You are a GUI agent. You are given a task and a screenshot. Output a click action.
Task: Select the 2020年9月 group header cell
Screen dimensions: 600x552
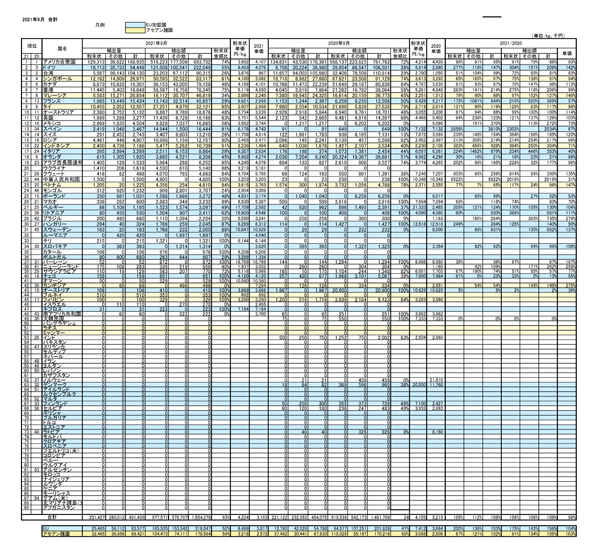tap(339, 43)
